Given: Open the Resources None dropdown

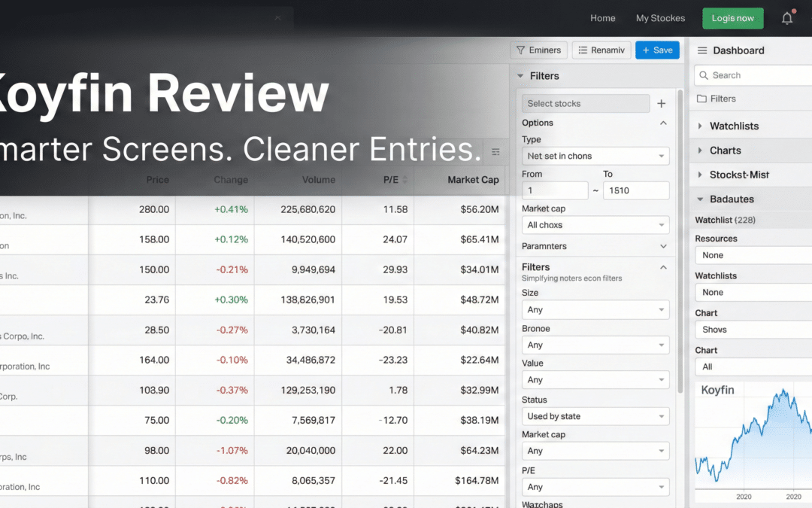Looking at the screenshot, I should click(x=753, y=255).
